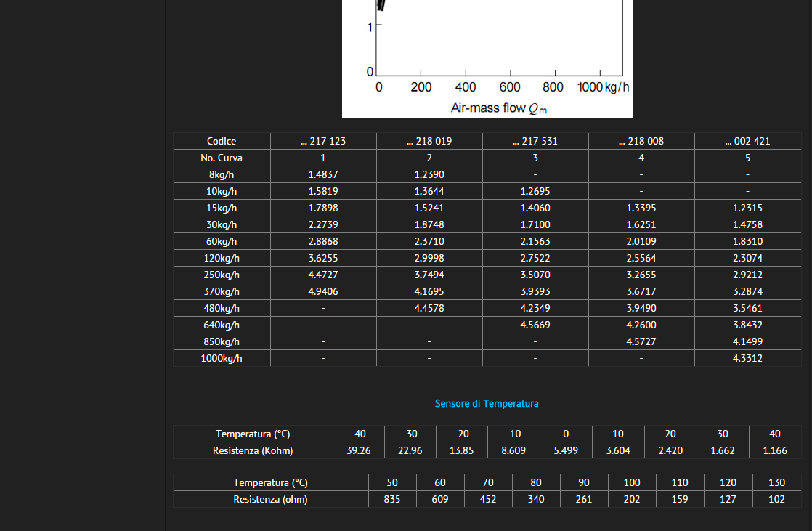Click resistance value 835
Screen dimensions: 812x531
[x=392, y=499]
